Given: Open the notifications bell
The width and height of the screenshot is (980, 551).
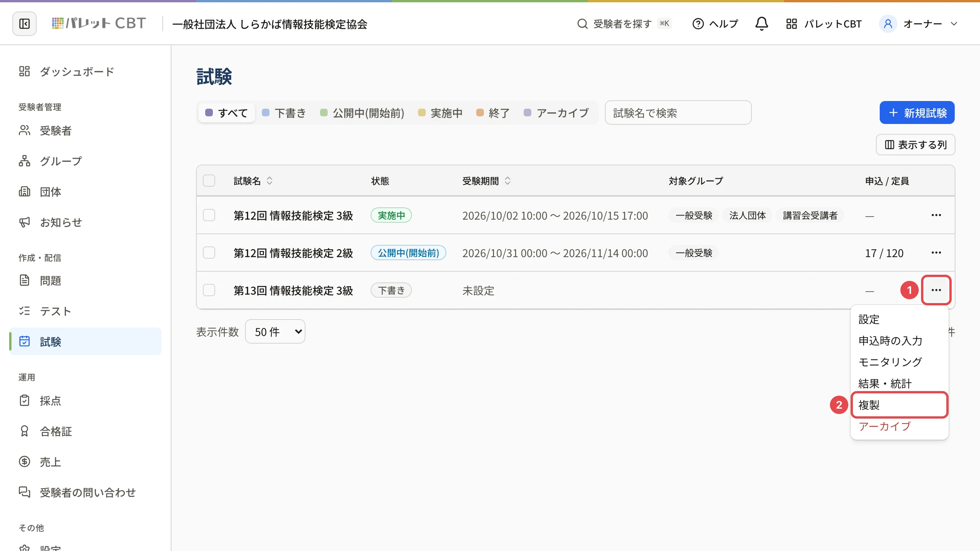Looking at the screenshot, I should 761,24.
